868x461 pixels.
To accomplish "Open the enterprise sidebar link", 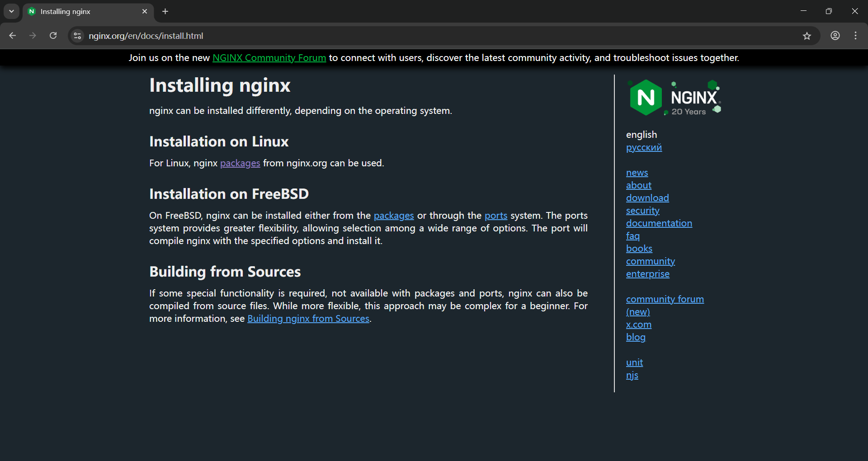I will (648, 274).
